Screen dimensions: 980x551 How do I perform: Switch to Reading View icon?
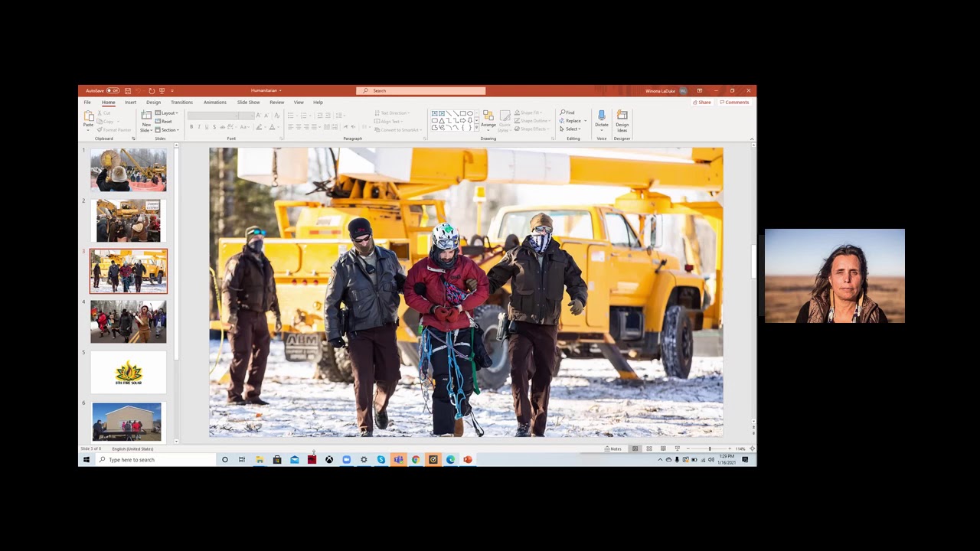[663, 448]
